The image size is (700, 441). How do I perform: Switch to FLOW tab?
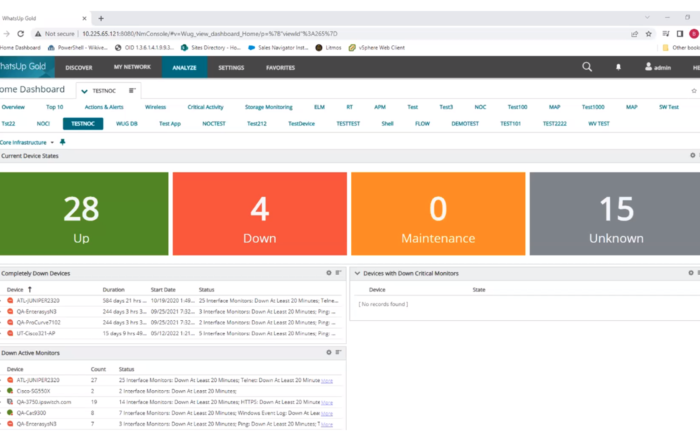[x=422, y=124]
